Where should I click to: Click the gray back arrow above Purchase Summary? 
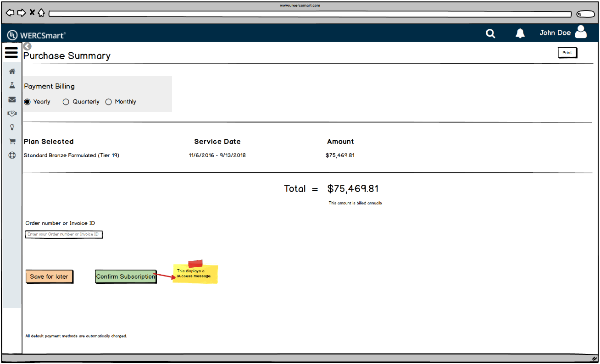click(x=27, y=46)
